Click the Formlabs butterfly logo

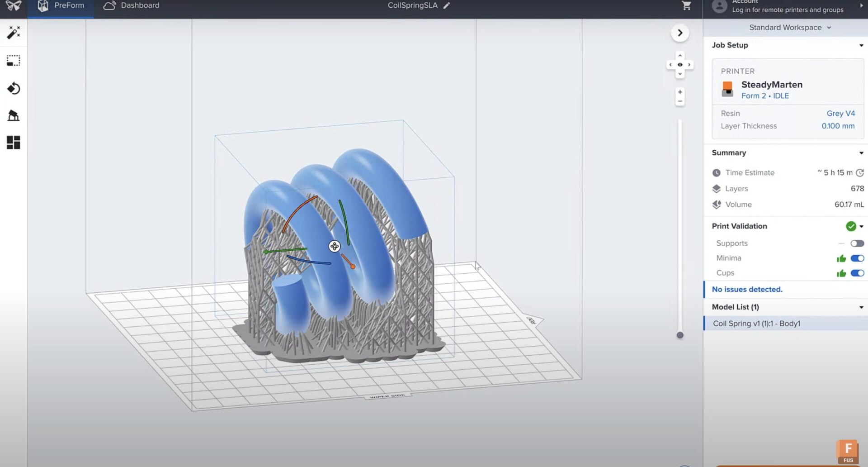(14, 6)
